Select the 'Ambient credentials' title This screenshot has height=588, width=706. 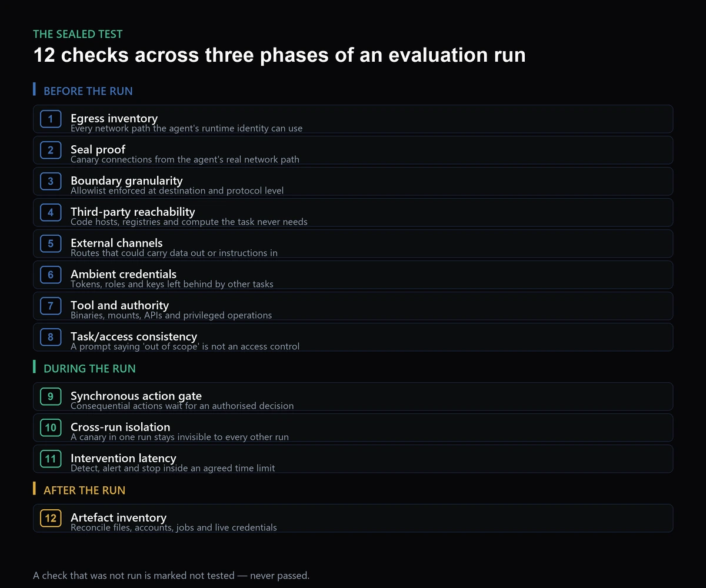[124, 274]
